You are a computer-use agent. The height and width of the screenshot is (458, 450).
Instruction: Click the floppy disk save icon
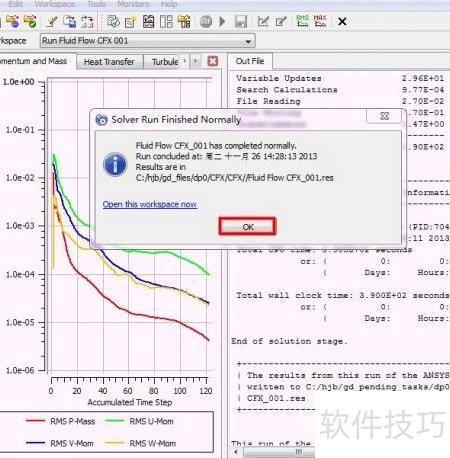[x=241, y=22]
